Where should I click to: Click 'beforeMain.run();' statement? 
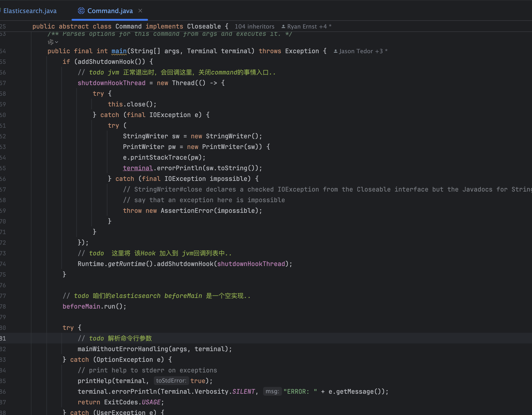[95, 306]
